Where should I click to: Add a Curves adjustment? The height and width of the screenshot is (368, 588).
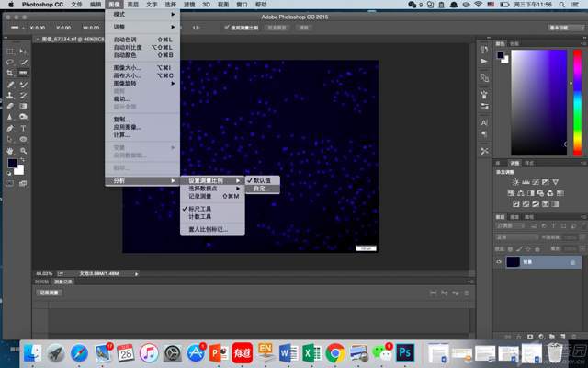(536, 182)
